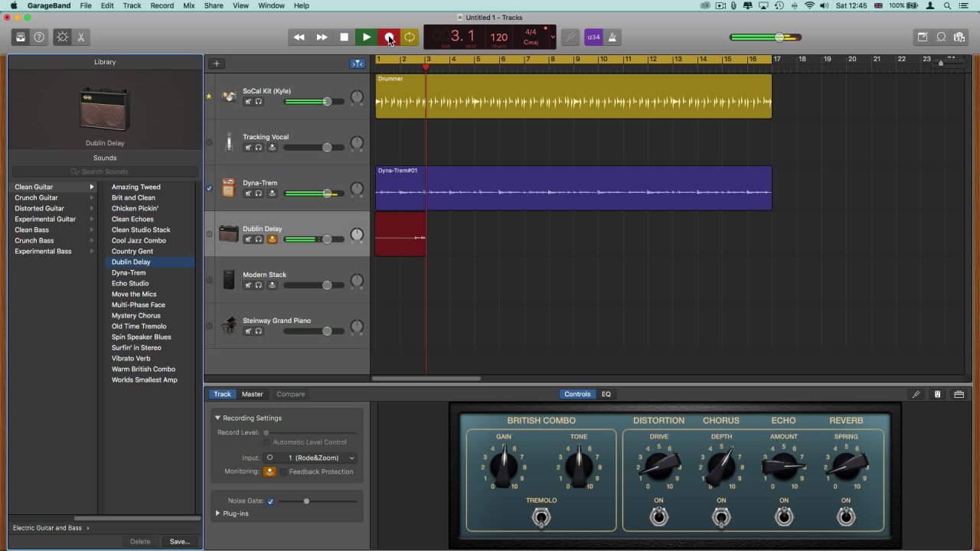Toggle the Count-in 1234 button

(x=593, y=37)
